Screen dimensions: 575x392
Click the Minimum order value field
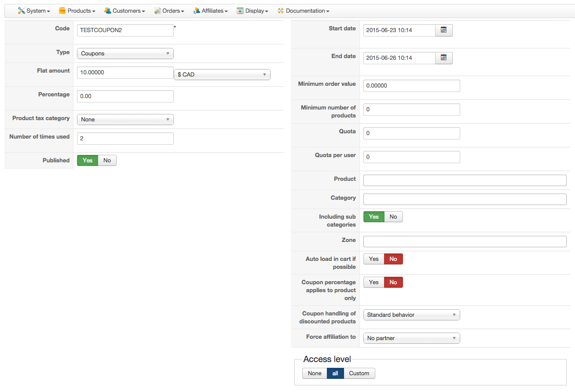click(412, 86)
